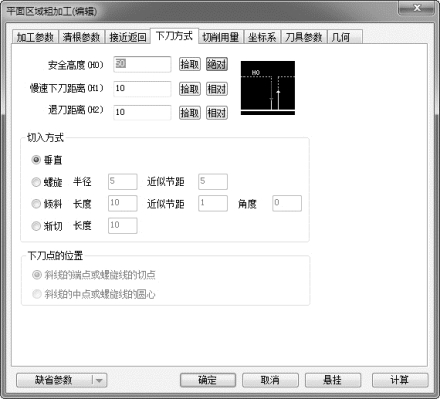Viewport: 440px width, 399px height.
Task: Switch to the 刀具参数 tab
Action: click(x=304, y=37)
